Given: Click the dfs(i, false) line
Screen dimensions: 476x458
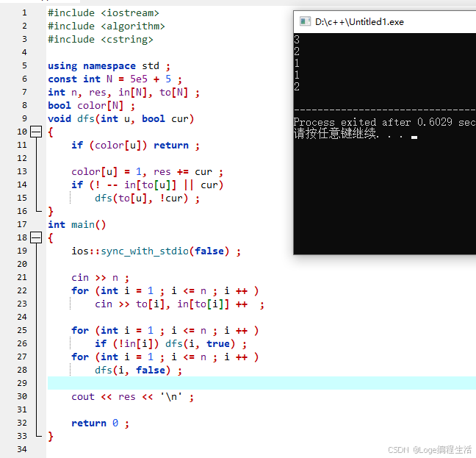Looking at the screenshot, I should pyautogui.click(x=138, y=371).
